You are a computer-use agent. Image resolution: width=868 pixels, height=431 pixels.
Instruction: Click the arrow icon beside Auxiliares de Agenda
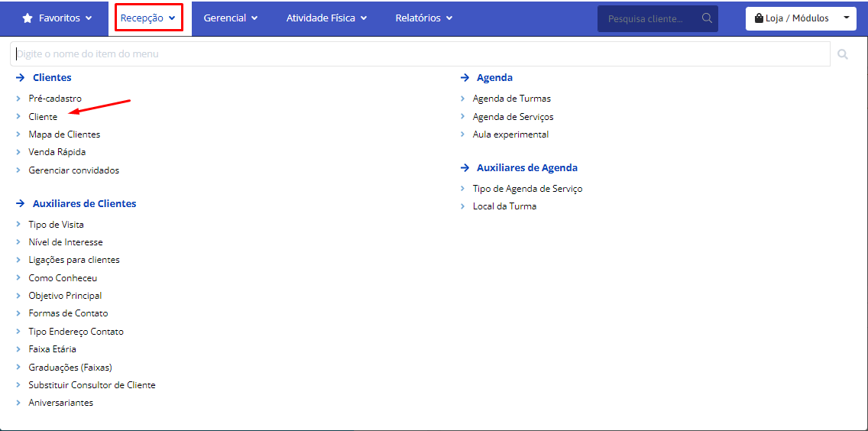coord(465,168)
